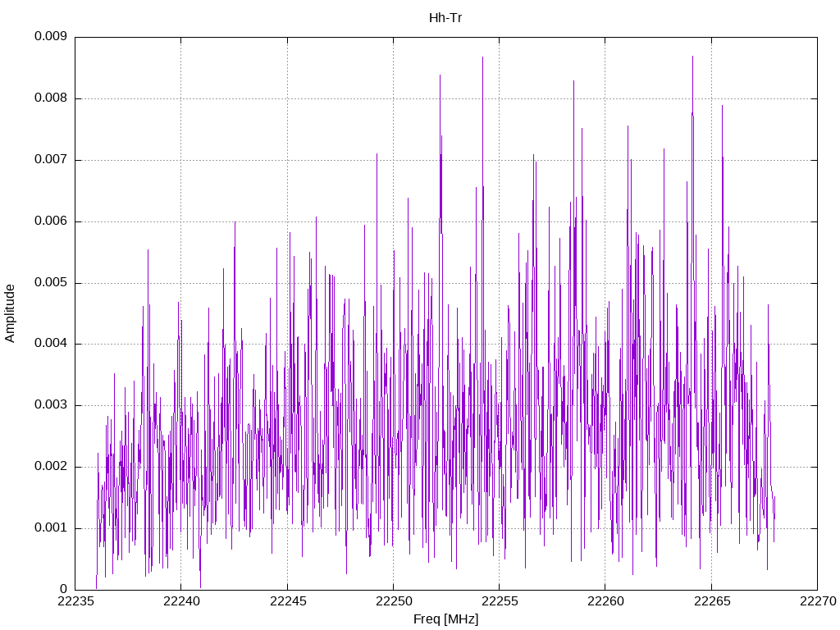Click the x-axis tick label 22245
This screenshot has width=840, height=630.
point(288,601)
